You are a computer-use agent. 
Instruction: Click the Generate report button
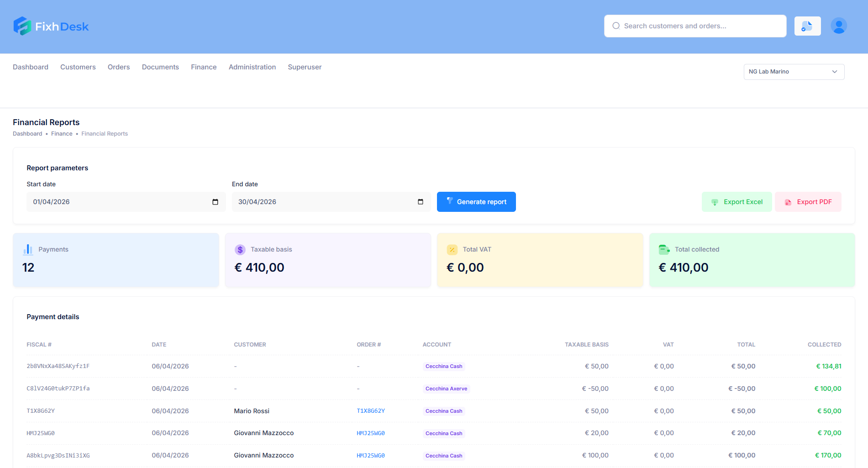[476, 202]
